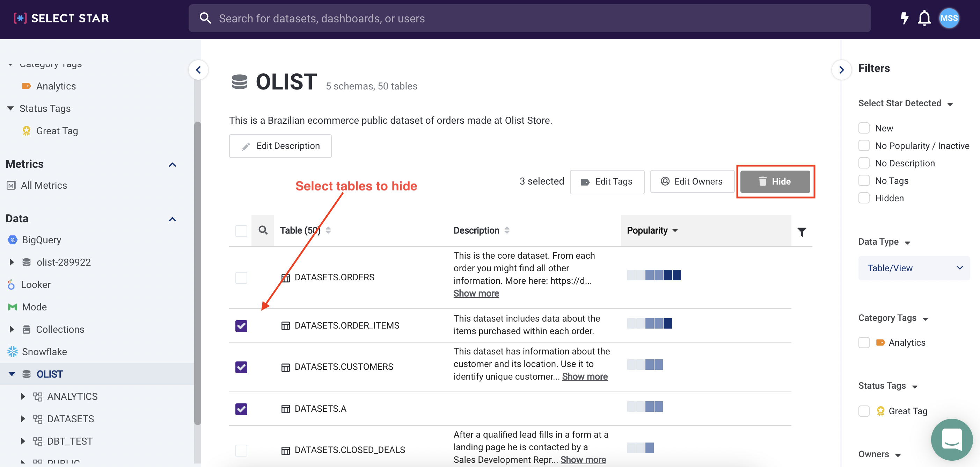Click the Great Tag badge icon in sidebar
Image resolution: width=980 pixels, height=467 pixels.
point(26,131)
